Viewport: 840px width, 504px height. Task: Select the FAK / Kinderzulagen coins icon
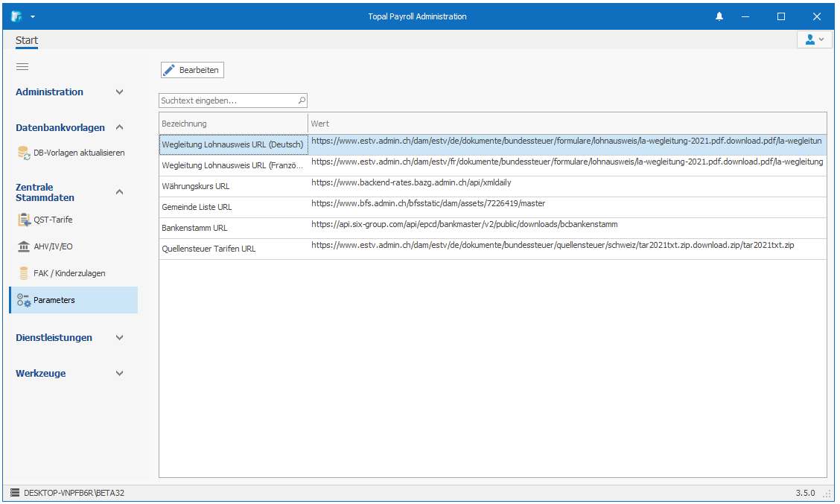click(x=24, y=273)
